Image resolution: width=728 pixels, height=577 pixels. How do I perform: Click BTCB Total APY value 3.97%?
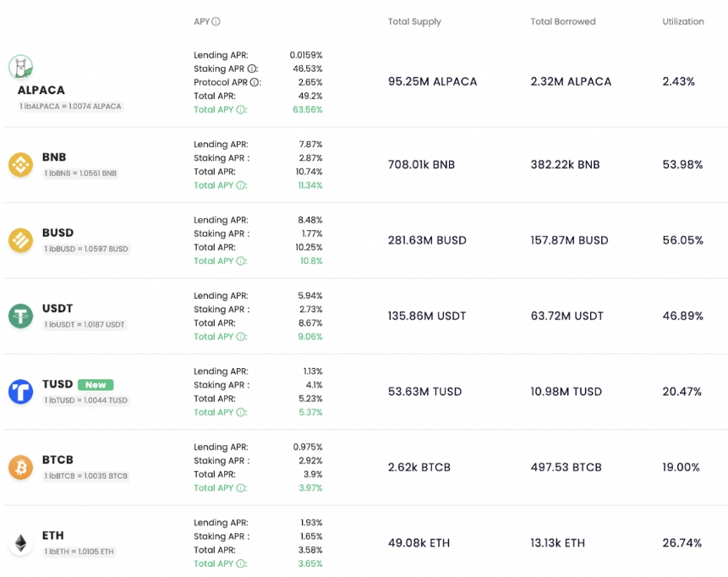tap(310, 488)
